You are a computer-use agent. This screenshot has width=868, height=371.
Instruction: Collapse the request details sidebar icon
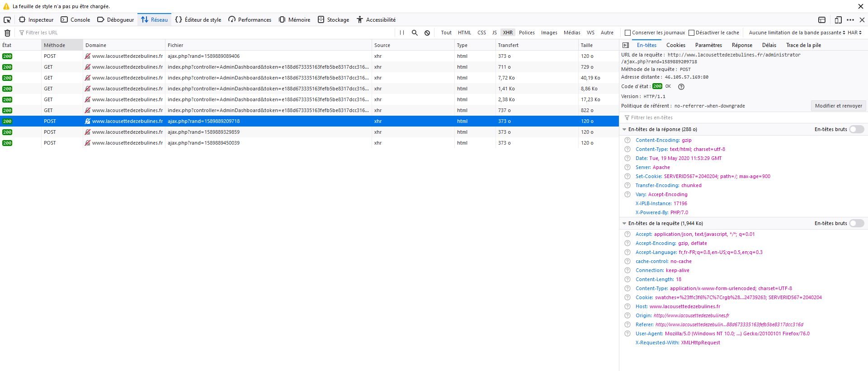(x=626, y=45)
